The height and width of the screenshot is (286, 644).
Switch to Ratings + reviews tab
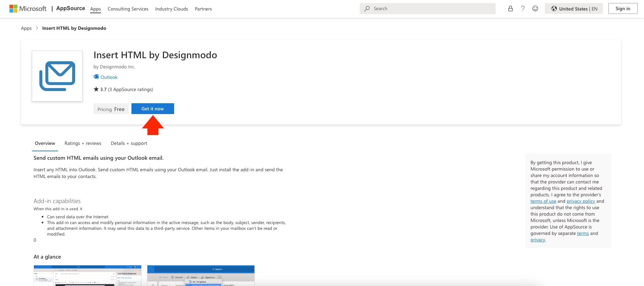(83, 143)
